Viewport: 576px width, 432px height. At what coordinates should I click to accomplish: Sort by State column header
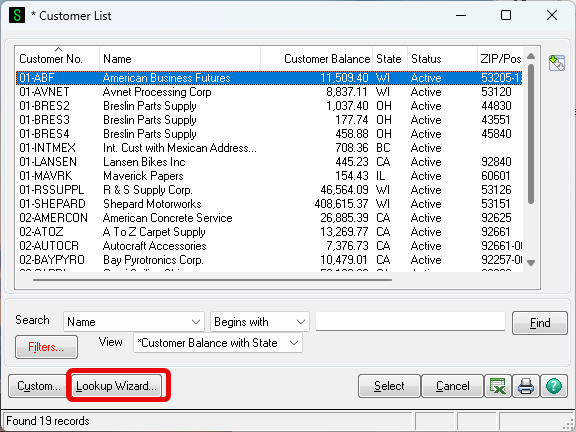coord(390,58)
